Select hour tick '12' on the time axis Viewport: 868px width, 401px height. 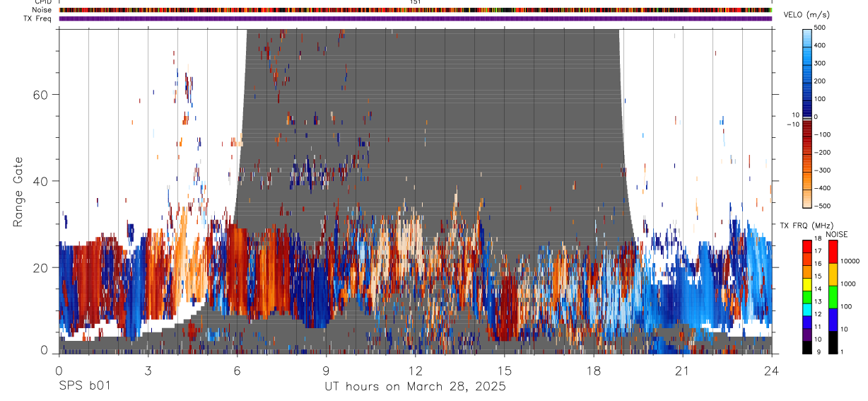(x=415, y=370)
